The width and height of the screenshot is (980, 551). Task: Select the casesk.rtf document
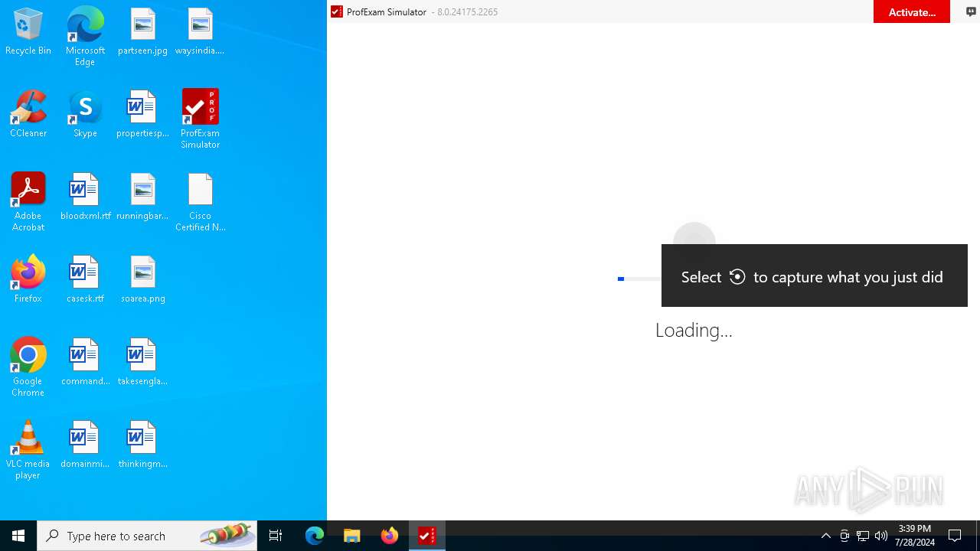pos(85,280)
